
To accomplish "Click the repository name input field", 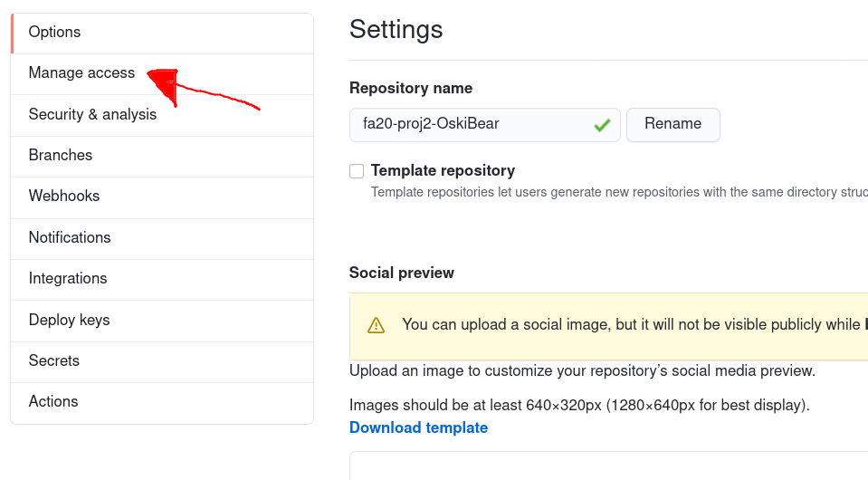I will pyautogui.click(x=485, y=125).
